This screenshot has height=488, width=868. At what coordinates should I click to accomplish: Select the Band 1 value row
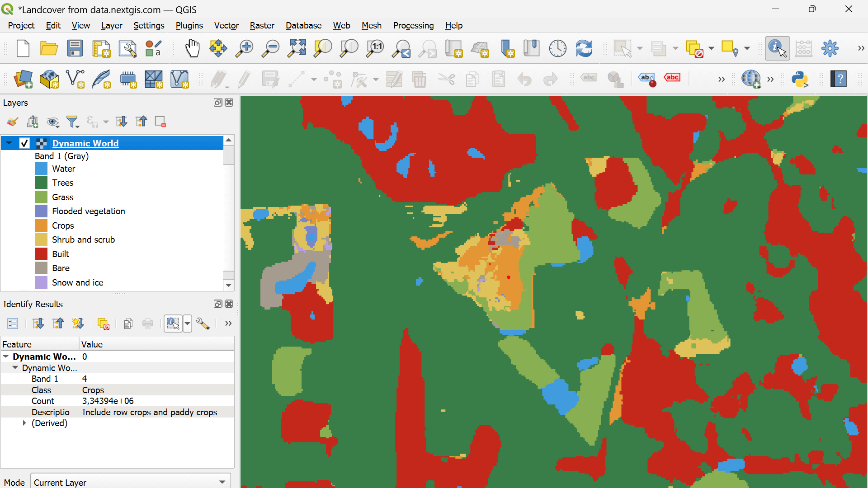point(118,379)
